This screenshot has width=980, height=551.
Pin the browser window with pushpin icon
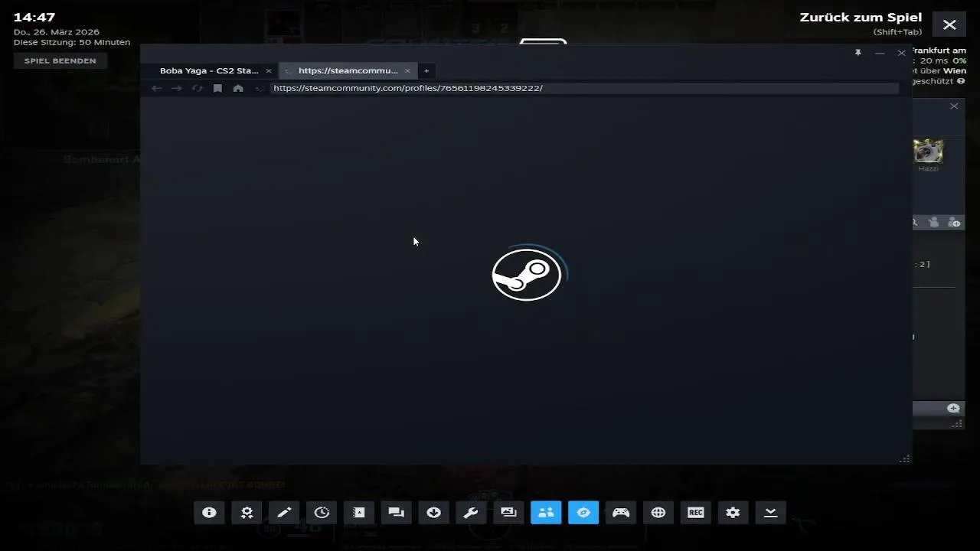[858, 53]
